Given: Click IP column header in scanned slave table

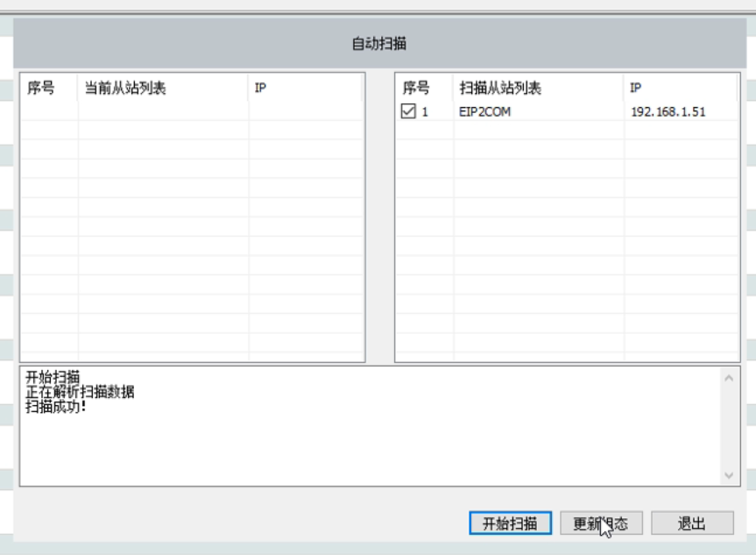Looking at the screenshot, I should tap(636, 89).
